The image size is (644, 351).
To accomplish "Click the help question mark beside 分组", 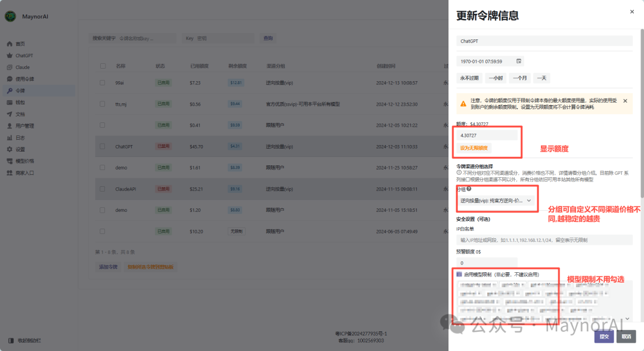I will pos(469,189).
